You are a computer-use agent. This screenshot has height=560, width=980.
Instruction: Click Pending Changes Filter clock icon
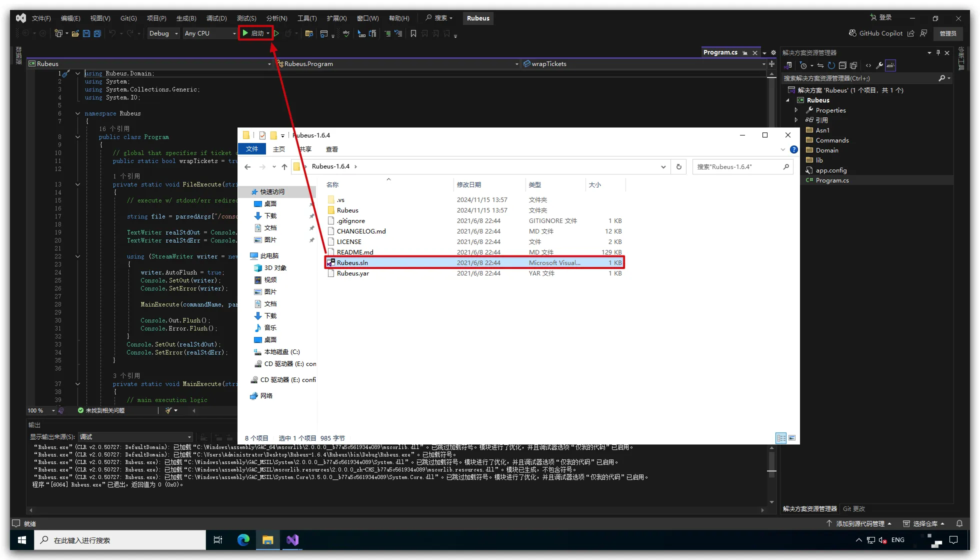coord(803,65)
